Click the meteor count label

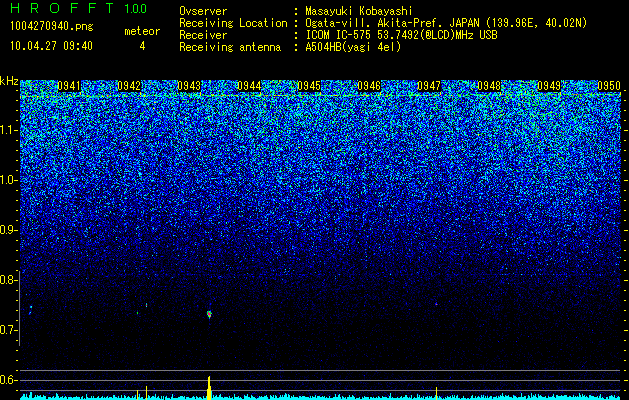(142, 31)
